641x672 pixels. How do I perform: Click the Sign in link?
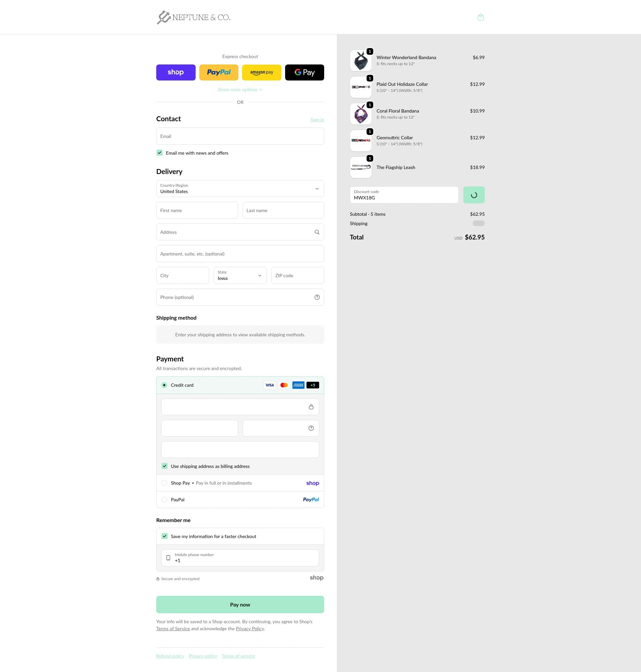[x=317, y=119]
